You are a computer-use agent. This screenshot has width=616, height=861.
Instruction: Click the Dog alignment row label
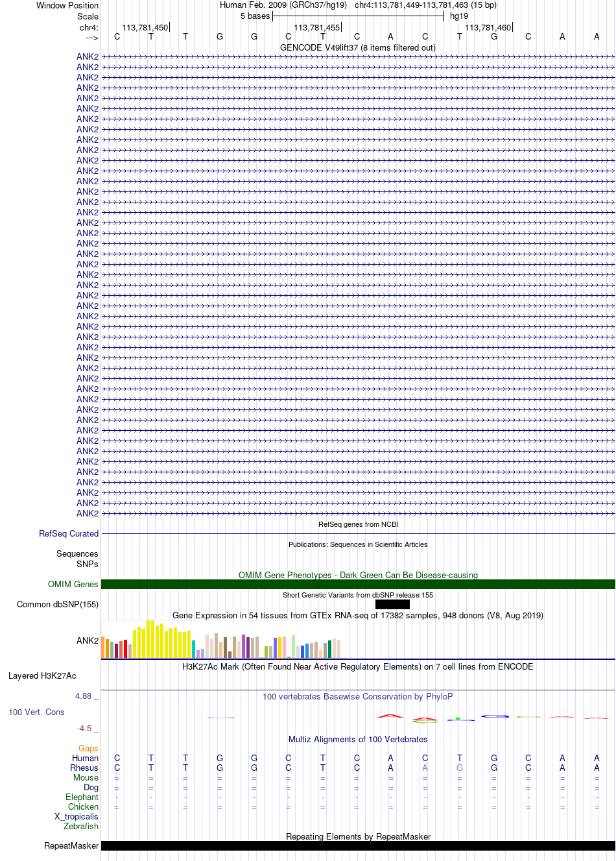[x=91, y=788]
